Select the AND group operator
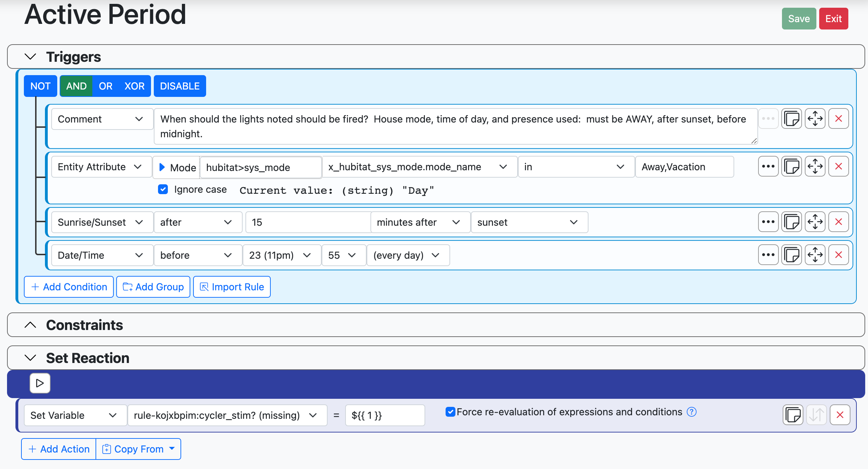868x469 pixels. (76, 86)
